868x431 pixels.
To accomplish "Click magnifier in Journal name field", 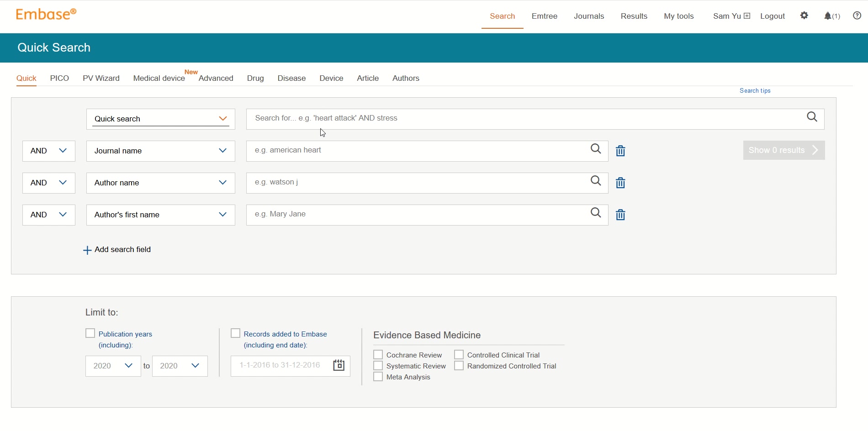I will point(596,149).
